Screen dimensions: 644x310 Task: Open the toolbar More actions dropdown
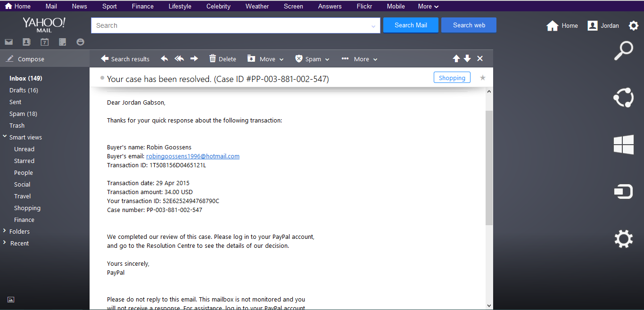[359, 59]
